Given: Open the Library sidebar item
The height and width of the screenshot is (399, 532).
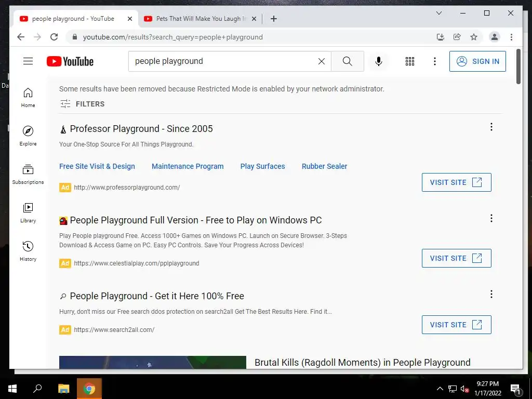Looking at the screenshot, I should 28,212.
